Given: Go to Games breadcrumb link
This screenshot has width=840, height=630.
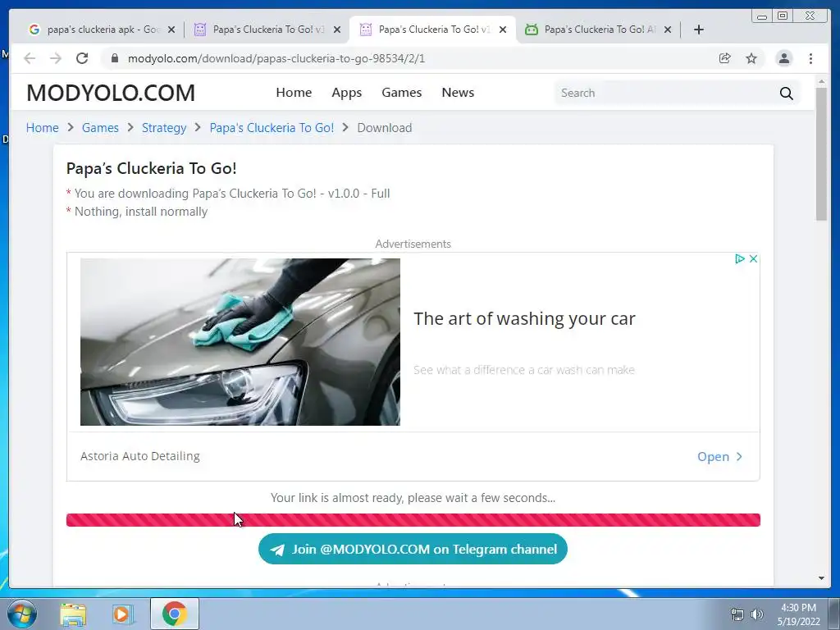Looking at the screenshot, I should [x=100, y=127].
